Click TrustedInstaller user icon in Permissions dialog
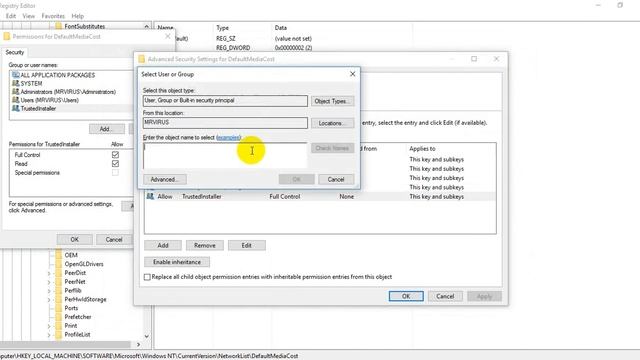Image resolution: width=640 pixels, height=360 pixels. click(16, 109)
